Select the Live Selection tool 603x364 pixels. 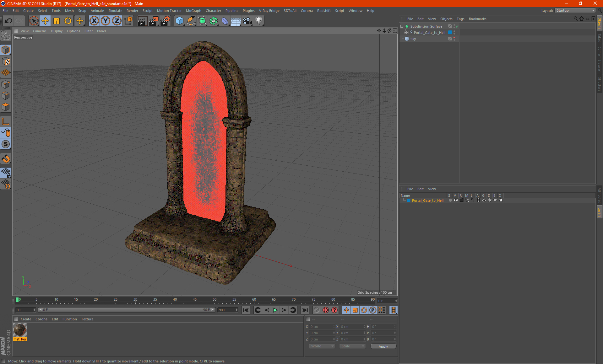point(34,21)
